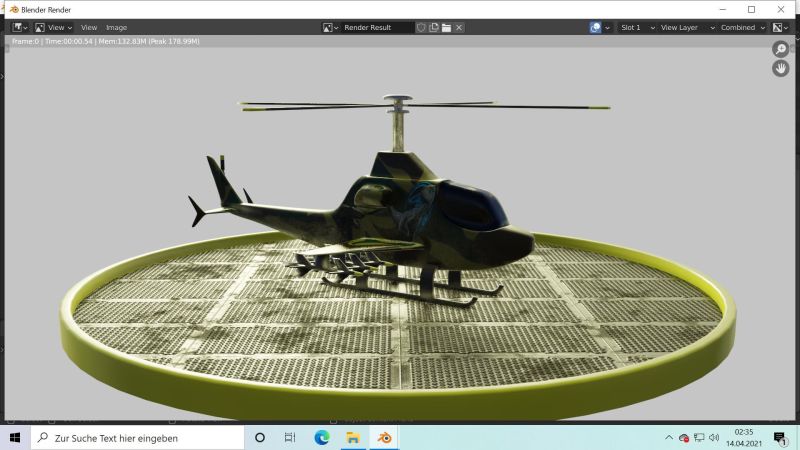Maximize the Blender Render window
The width and height of the screenshot is (800, 450).
tap(752, 9)
